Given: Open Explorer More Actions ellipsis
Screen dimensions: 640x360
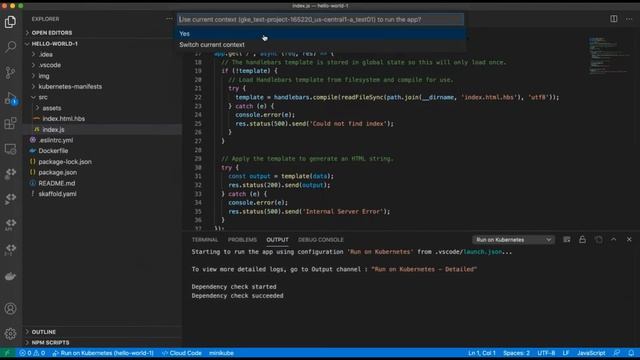Looking at the screenshot, I should tap(169, 19).
